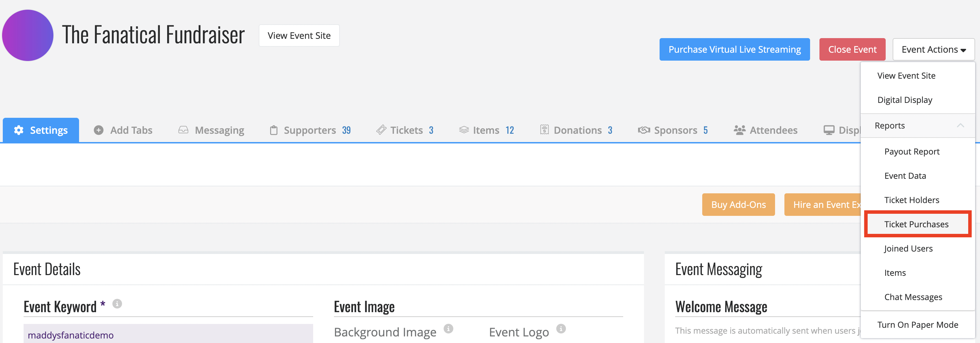Click Purchase Virtual Live Streaming button

coord(734,50)
